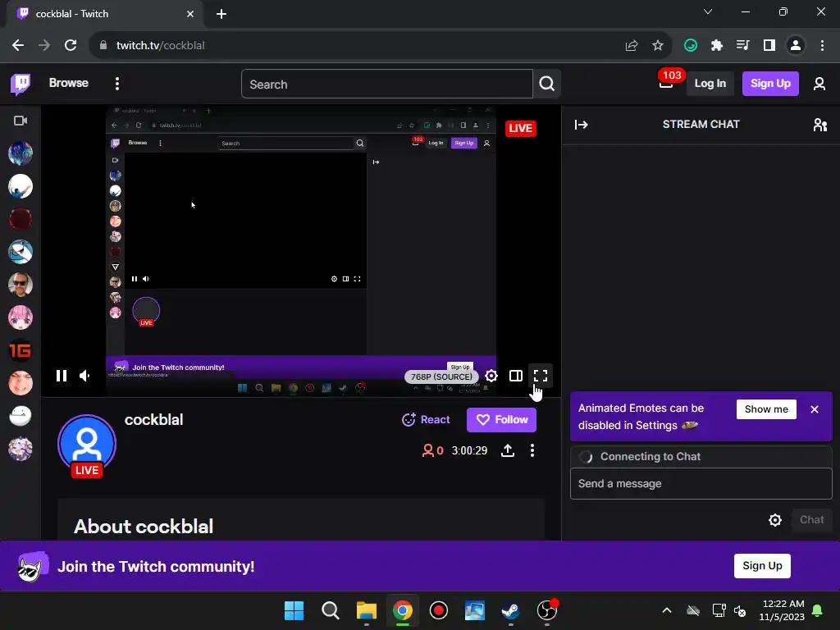Viewport: 840px width, 630px height.
Task: Share this page from address bar
Action: [632, 46]
